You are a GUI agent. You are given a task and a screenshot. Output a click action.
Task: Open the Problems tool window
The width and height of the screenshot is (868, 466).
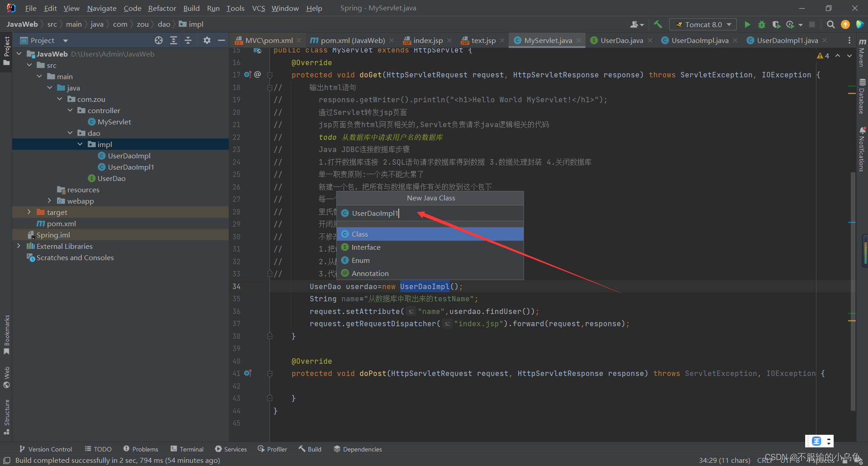point(141,449)
